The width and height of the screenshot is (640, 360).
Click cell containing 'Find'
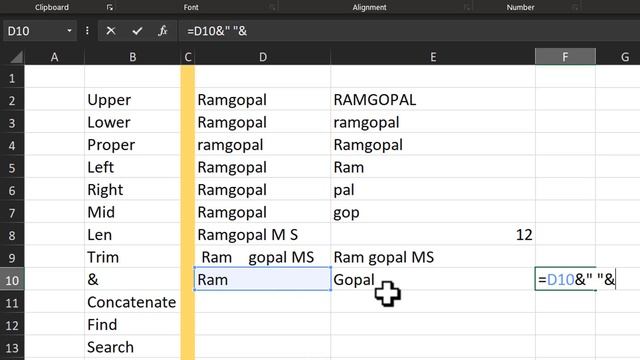[x=132, y=324]
